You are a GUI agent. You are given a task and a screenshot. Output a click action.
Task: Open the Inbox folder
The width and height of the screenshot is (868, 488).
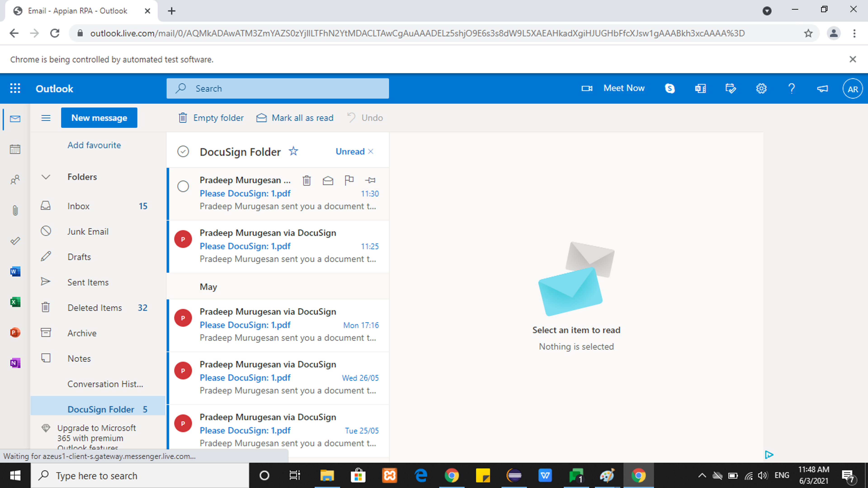tap(98, 206)
